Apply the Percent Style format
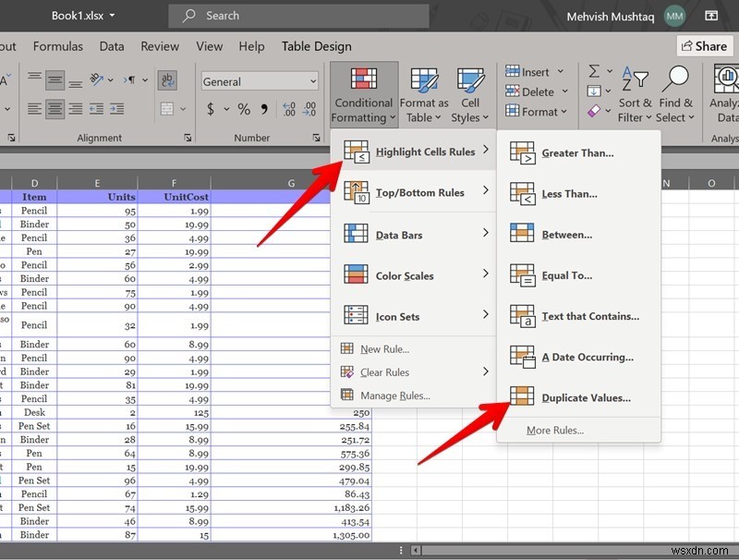The image size is (739, 560). 246,108
